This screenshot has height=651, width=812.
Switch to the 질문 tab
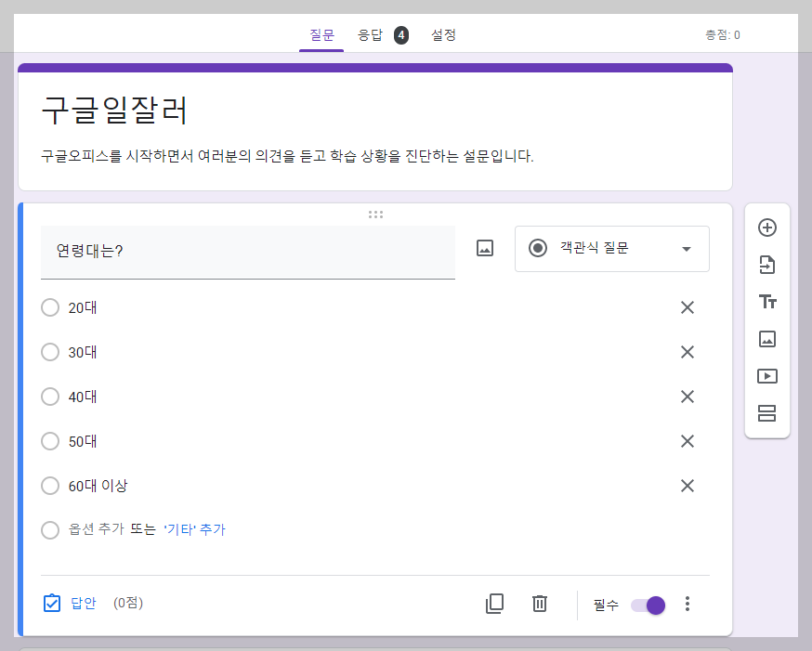321,35
